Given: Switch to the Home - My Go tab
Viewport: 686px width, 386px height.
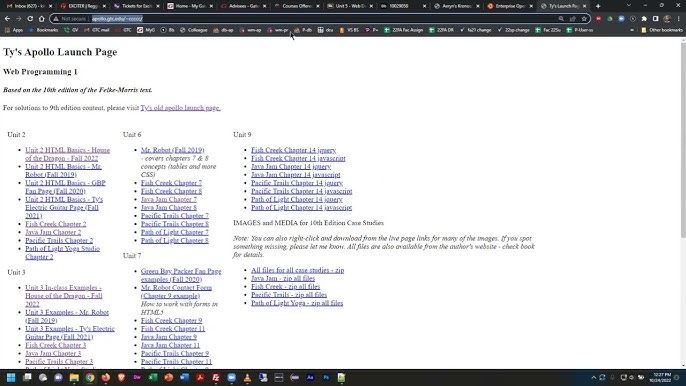Looking at the screenshot, I should [x=189, y=6].
